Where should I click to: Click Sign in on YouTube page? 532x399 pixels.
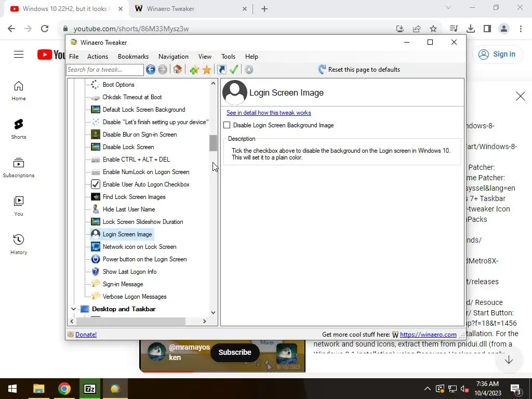click(498, 54)
